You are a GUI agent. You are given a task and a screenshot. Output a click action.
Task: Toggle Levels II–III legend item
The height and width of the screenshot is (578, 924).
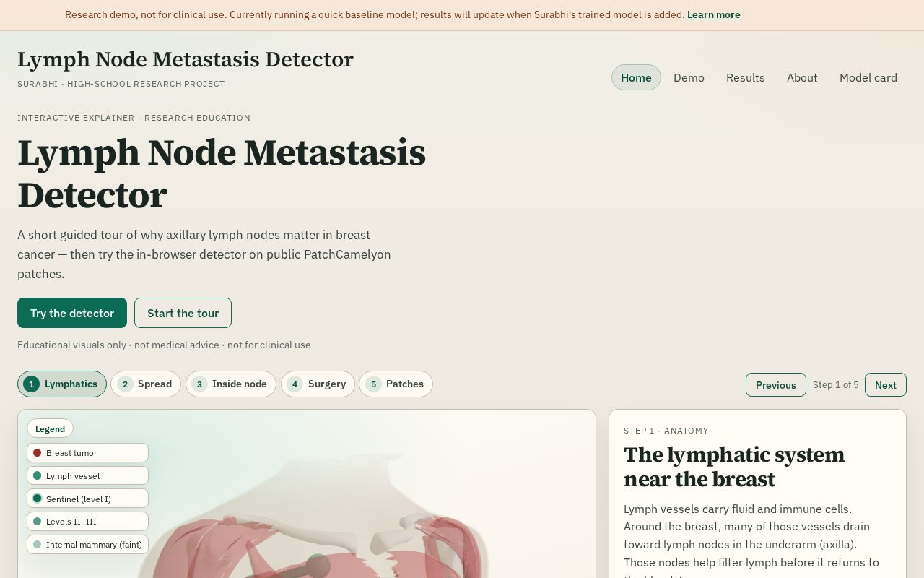[x=87, y=522]
